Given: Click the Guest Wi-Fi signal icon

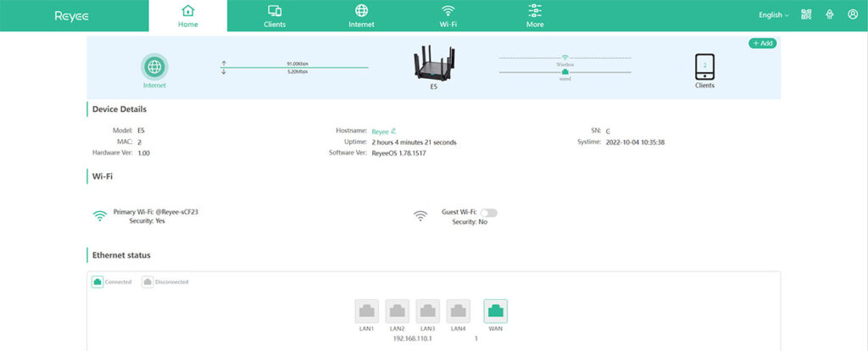Looking at the screenshot, I should [x=420, y=216].
